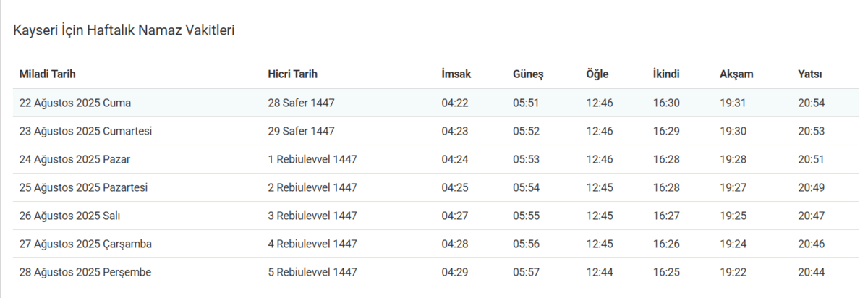Click the 24 Ağustos 2025 Pazar date
The width and height of the screenshot is (868, 298).
[75, 159]
